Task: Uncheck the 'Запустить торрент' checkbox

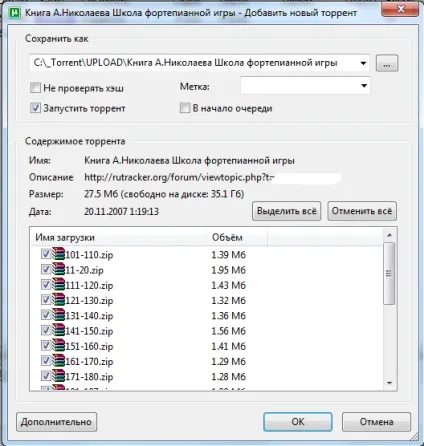Action: click(x=35, y=108)
